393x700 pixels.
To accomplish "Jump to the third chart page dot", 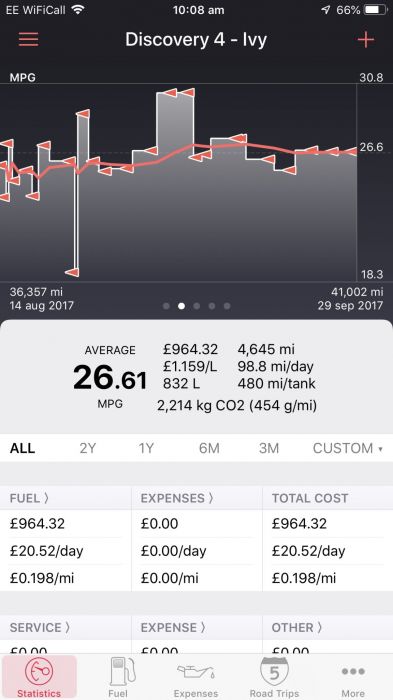I will 196,306.
